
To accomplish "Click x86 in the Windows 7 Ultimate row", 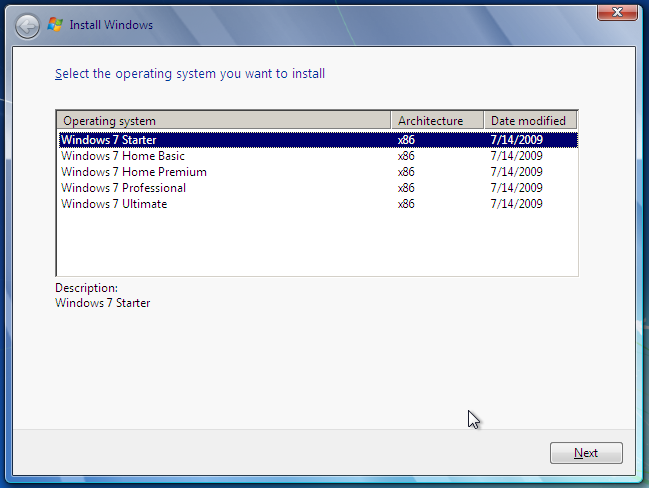I will (x=406, y=204).
